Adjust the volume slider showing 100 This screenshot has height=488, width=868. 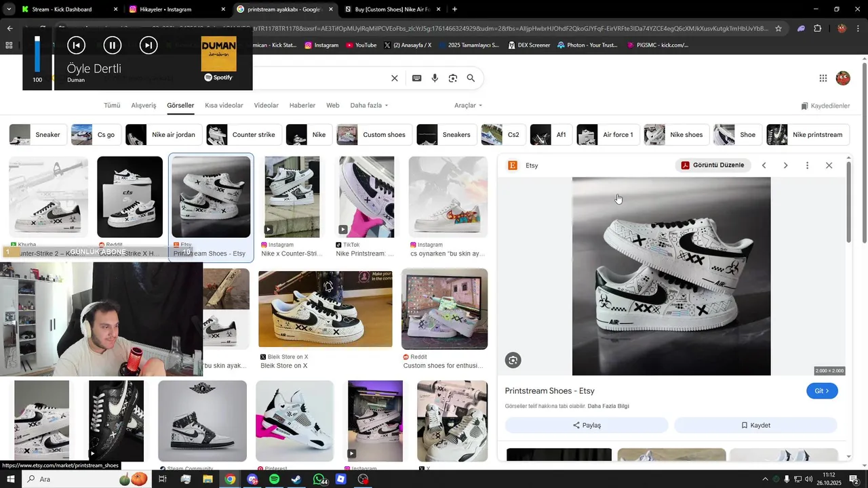tap(37, 54)
